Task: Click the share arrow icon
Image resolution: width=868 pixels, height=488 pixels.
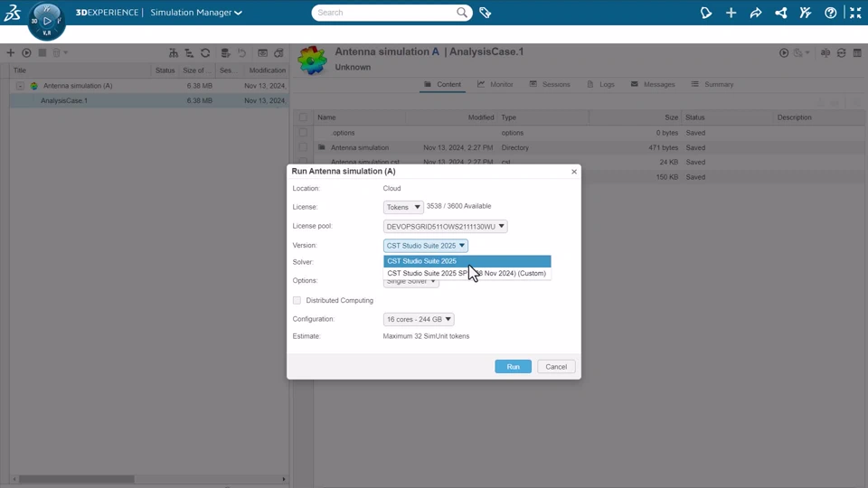Action: click(x=756, y=12)
